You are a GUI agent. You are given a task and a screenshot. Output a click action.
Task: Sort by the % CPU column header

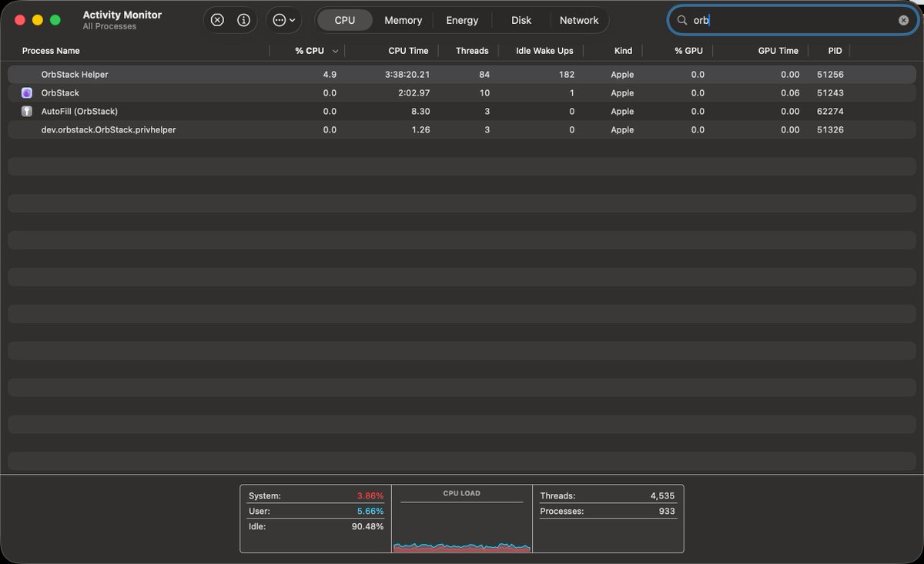[x=310, y=51]
